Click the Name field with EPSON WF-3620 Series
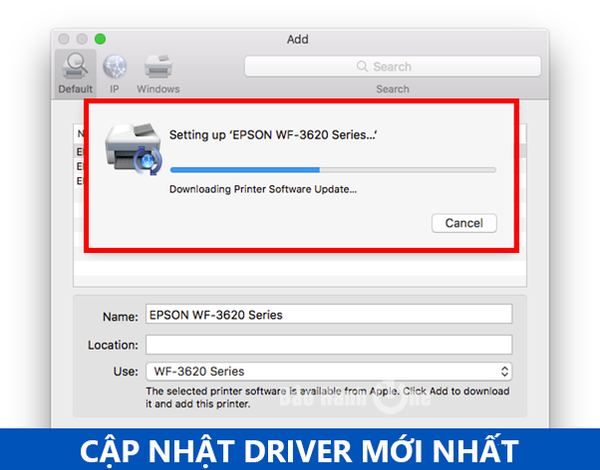 tap(328, 315)
